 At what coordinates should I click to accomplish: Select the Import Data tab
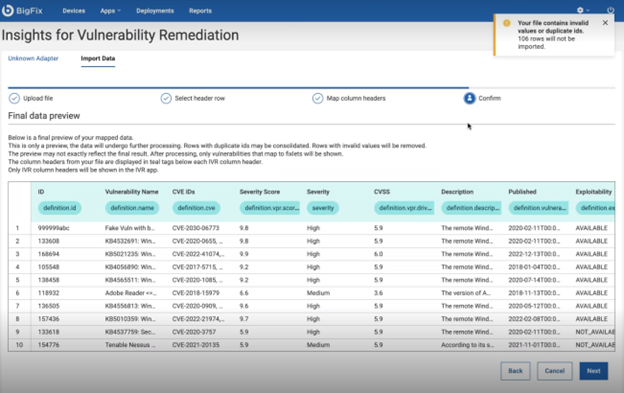tap(98, 58)
